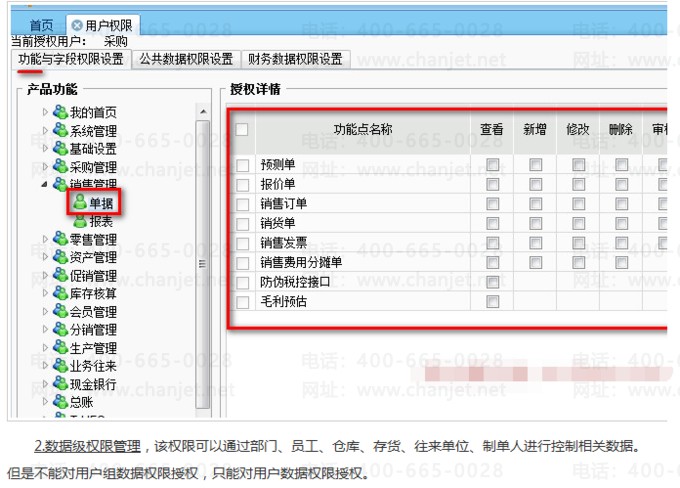The width and height of the screenshot is (680, 488).
Task: Tick the row checkbox for 报价单
Action: point(243,185)
